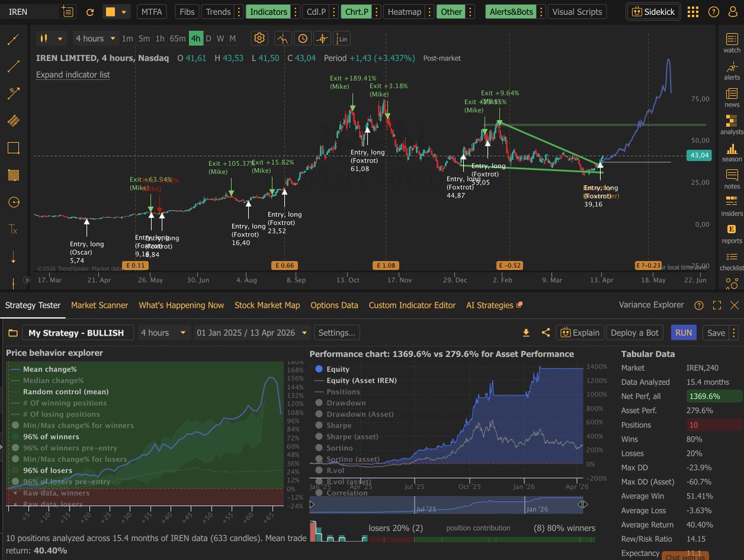Open the strategy 4 hours timeframe dropdown
This screenshot has height=560, width=744.
(163, 333)
